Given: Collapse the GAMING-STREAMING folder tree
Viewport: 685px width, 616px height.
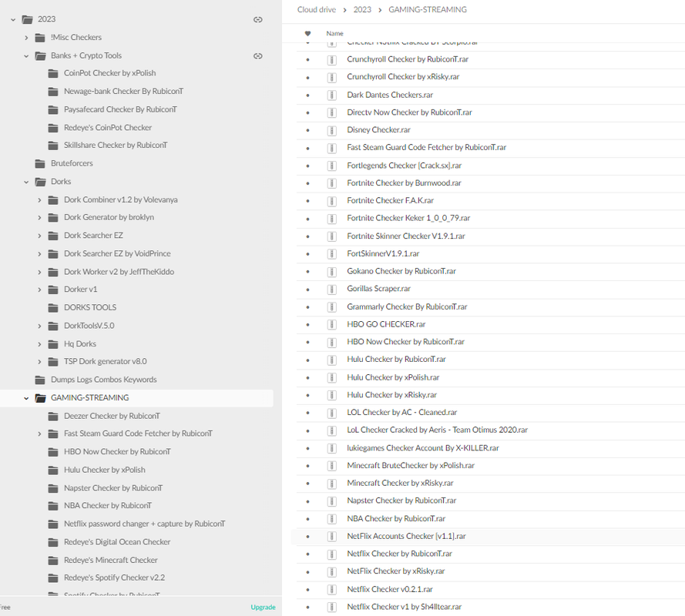Looking at the screenshot, I should click(x=26, y=398).
